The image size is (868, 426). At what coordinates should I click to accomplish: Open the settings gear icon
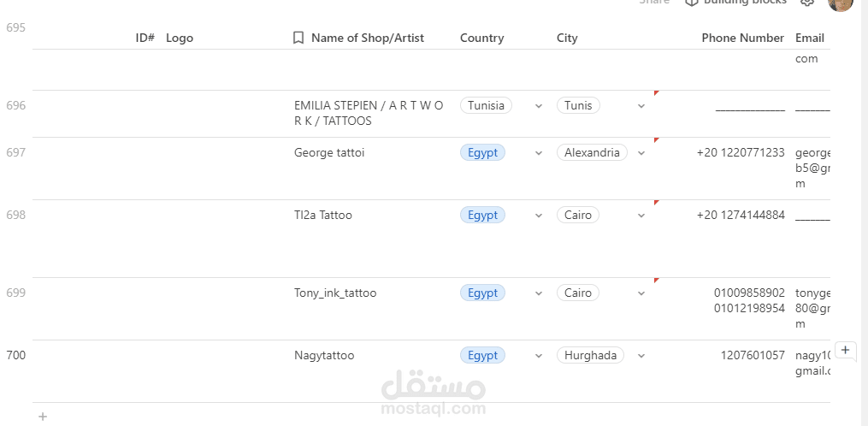[806, 3]
